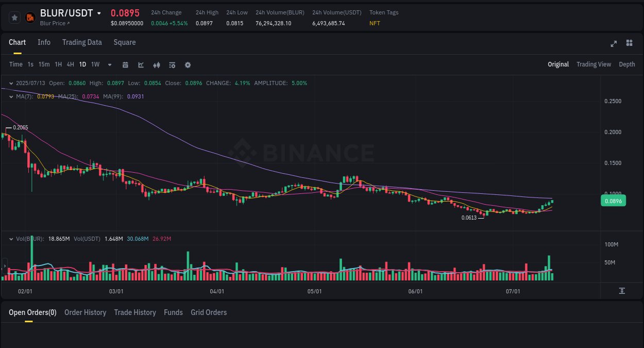
Task: Switch to the Trading Data tab
Action: [x=82, y=42]
